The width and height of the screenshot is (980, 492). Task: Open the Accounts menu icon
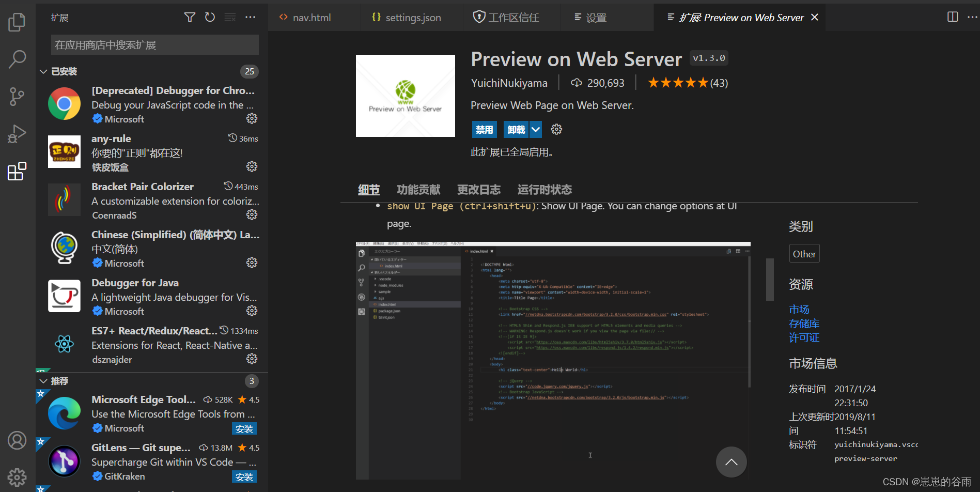pos(17,440)
